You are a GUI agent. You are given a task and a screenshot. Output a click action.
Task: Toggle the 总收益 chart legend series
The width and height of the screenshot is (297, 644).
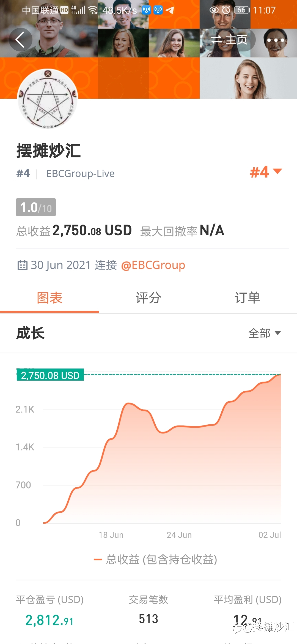156,560
